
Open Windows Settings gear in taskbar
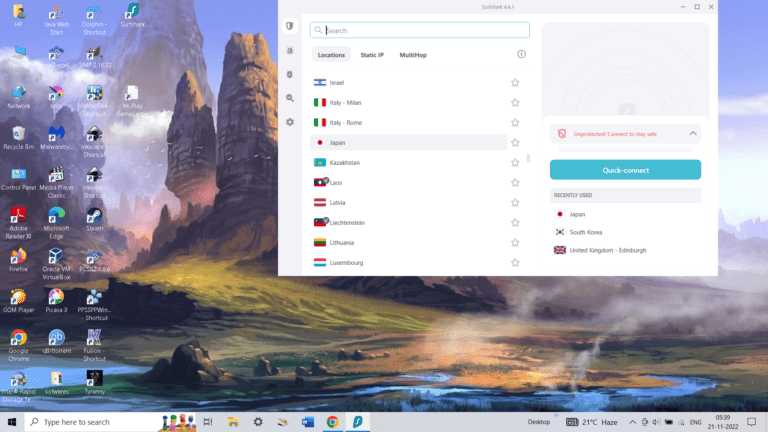pos(258,422)
